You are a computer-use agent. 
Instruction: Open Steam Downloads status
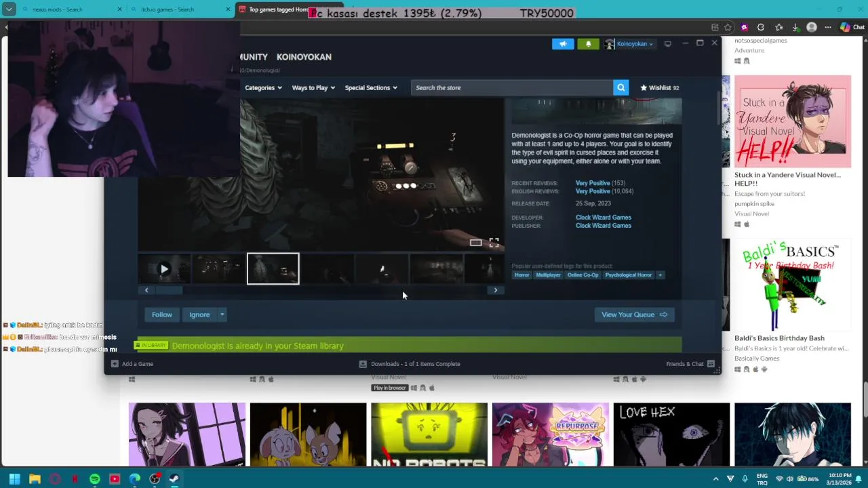pyautogui.click(x=410, y=364)
